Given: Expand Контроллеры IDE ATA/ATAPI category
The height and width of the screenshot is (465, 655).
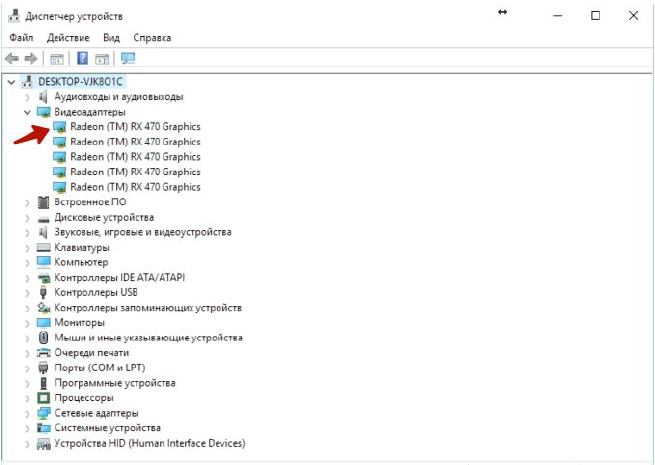Looking at the screenshot, I should pos(28,278).
